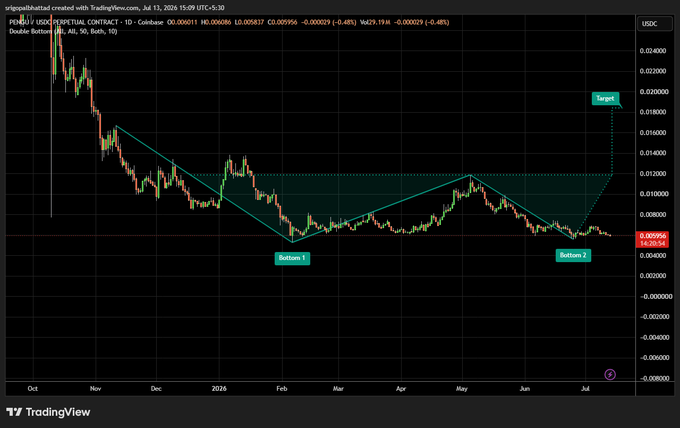This screenshot has width=680, height=428.
Task: Click the Dec label on time axis
Action: click(156, 389)
